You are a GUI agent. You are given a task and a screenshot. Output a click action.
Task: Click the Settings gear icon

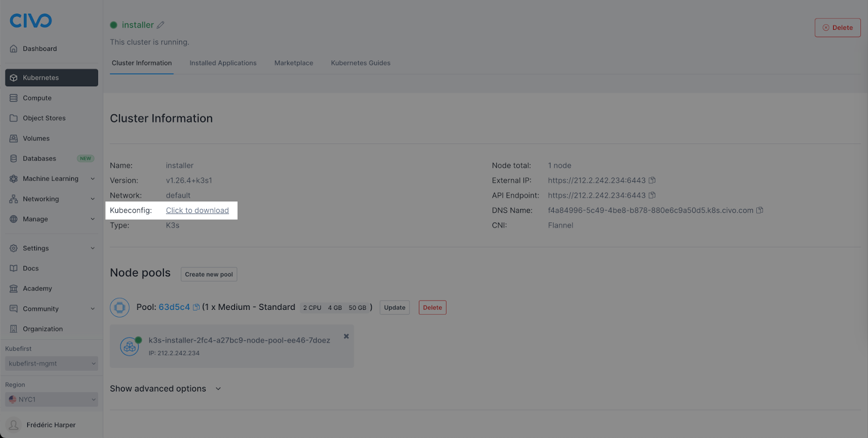14,248
